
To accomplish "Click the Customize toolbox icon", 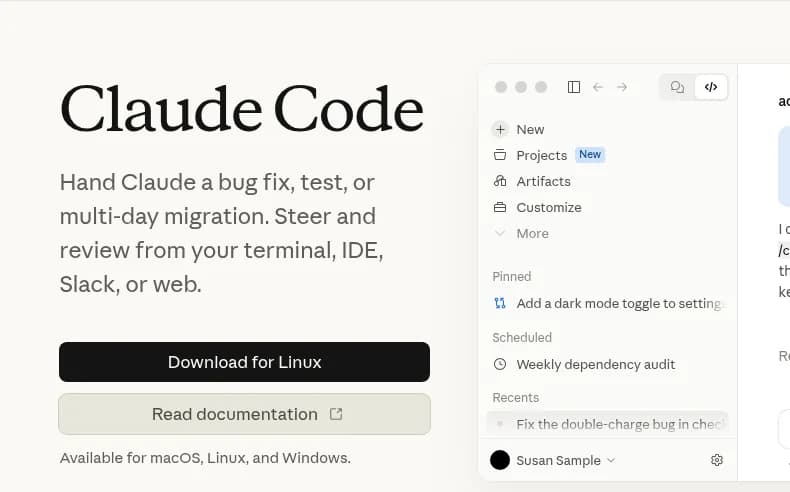I will [x=500, y=207].
